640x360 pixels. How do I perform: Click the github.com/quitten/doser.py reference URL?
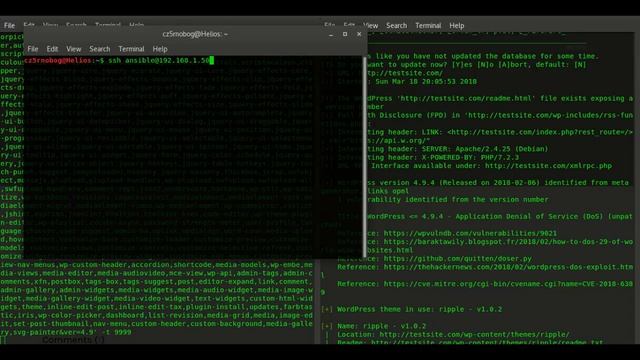click(x=458, y=259)
